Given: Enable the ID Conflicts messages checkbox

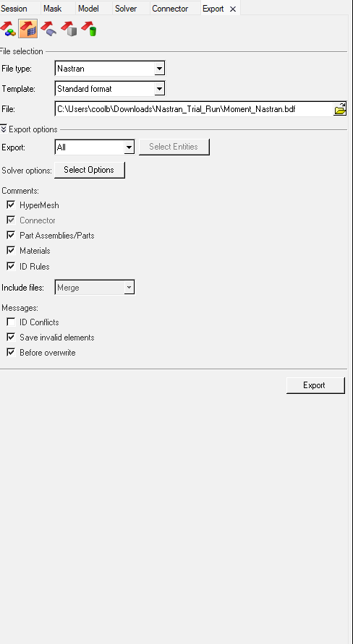Looking at the screenshot, I should (x=11, y=322).
